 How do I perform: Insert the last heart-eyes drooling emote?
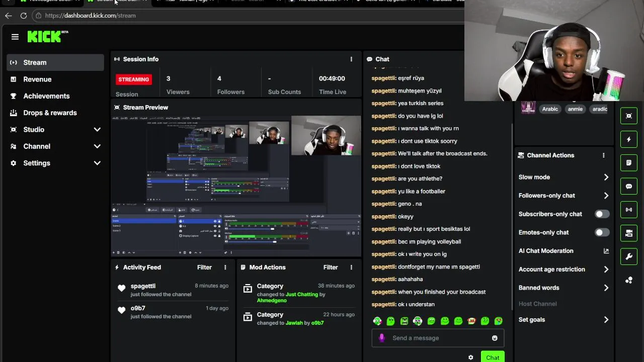pyautogui.click(x=498, y=321)
